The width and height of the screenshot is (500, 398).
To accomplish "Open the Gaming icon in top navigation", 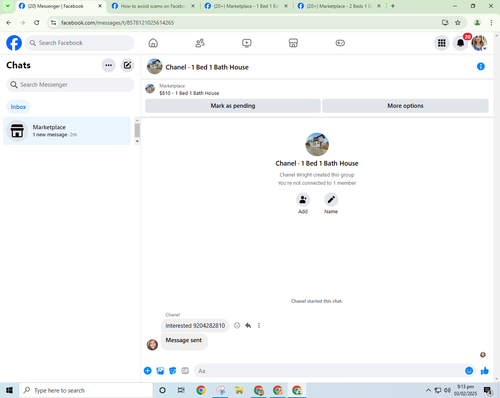I will (x=340, y=43).
